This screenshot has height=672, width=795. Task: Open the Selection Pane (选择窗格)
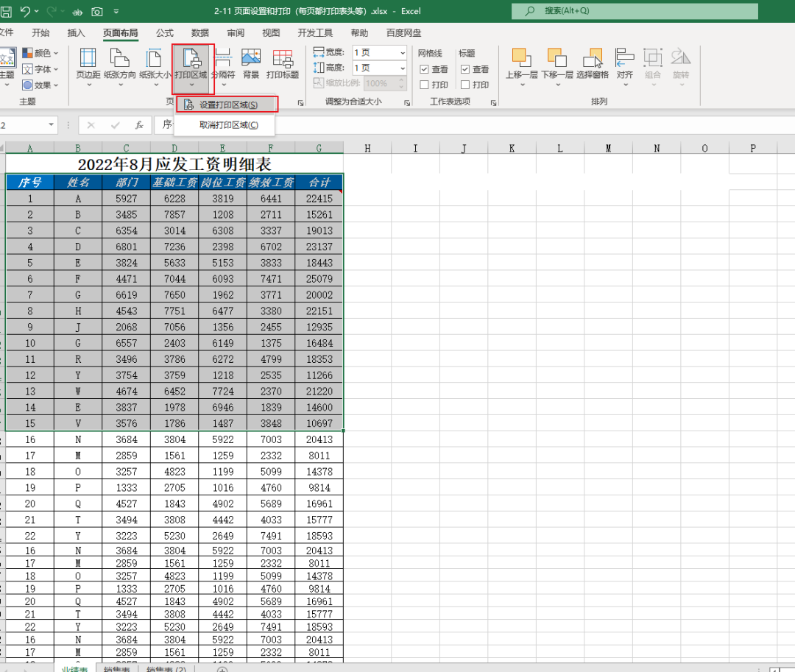[592, 64]
